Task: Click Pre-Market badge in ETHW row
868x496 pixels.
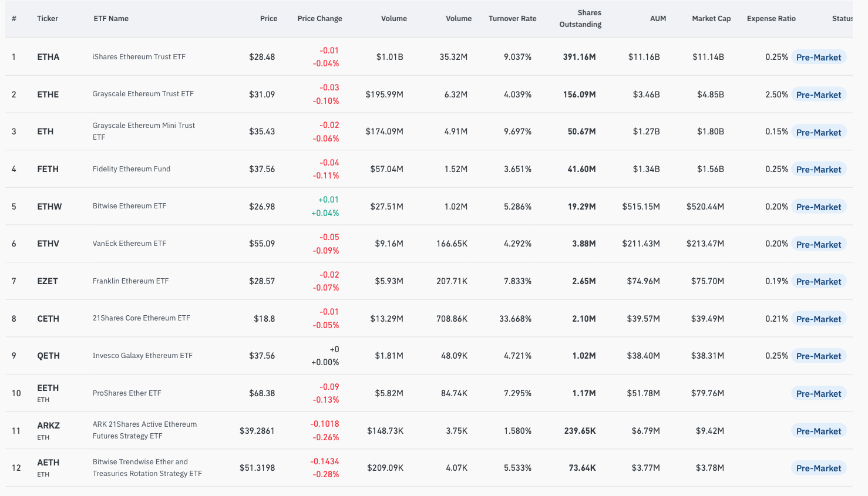Action: (819, 207)
